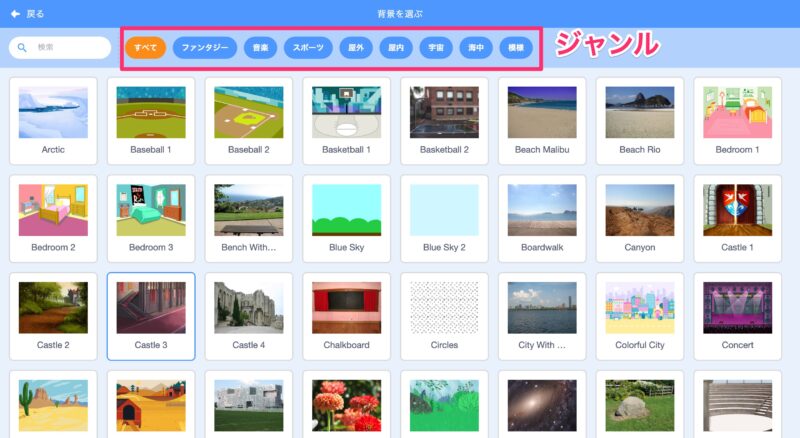Viewport: 800px width, 438px height.
Task: Show 宇宙 space backdrops
Action: point(435,47)
